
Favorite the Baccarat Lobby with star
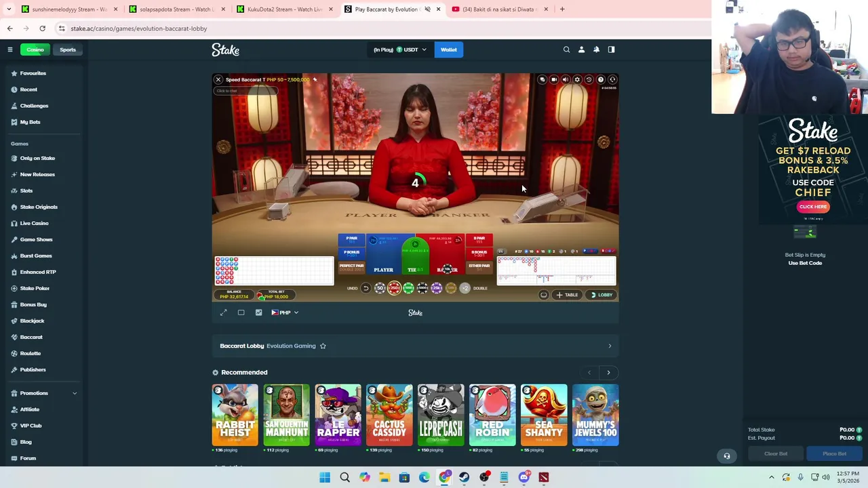[323, 346]
